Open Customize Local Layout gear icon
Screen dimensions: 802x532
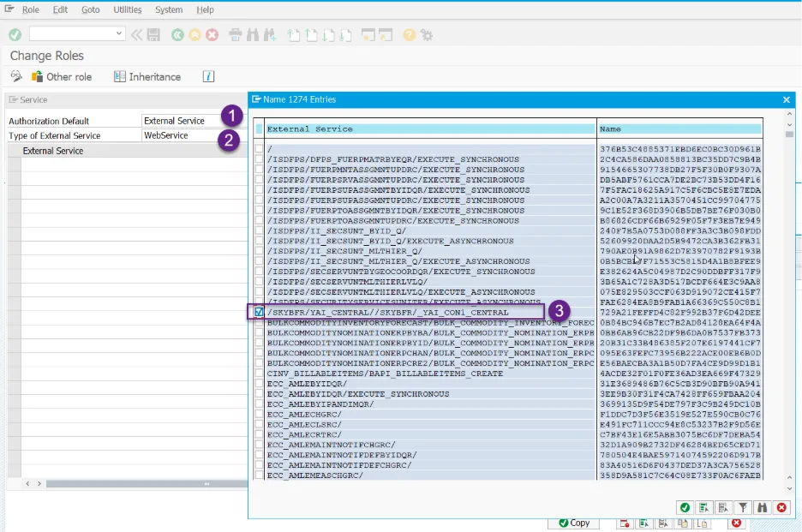coord(427,35)
